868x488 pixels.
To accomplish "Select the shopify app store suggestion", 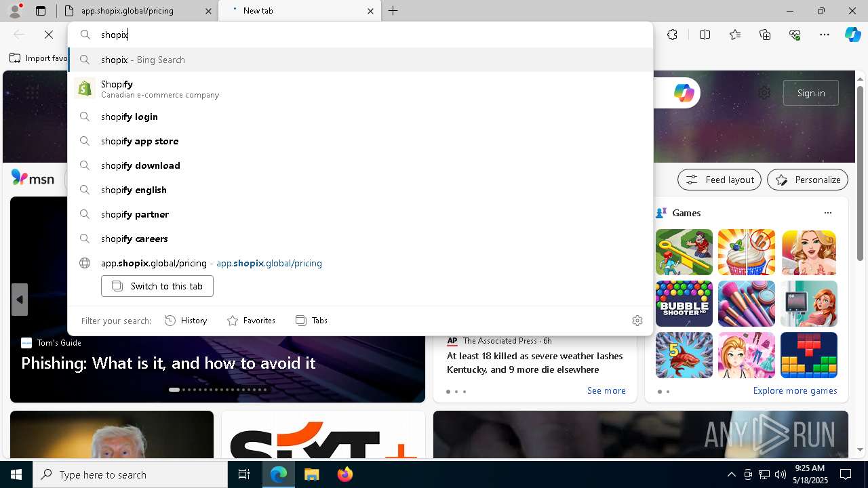I will 360,141.
